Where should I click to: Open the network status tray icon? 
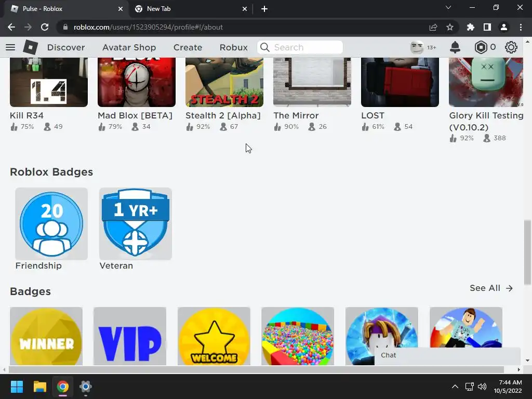tap(470, 387)
